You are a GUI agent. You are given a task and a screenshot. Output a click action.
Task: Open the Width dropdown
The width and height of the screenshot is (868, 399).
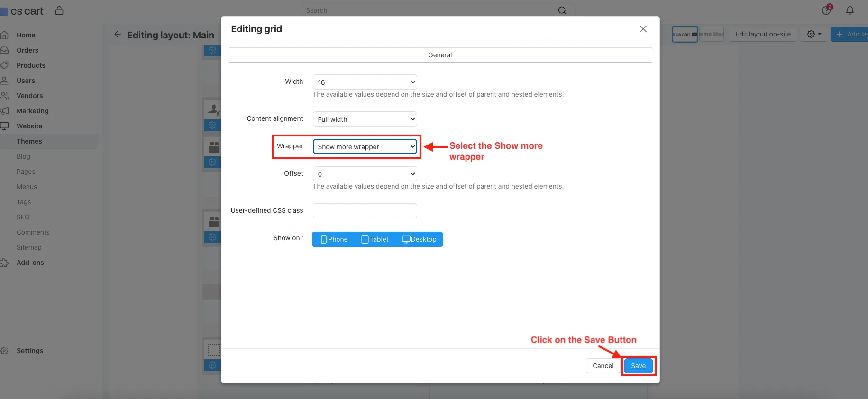[x=365, y=82]
